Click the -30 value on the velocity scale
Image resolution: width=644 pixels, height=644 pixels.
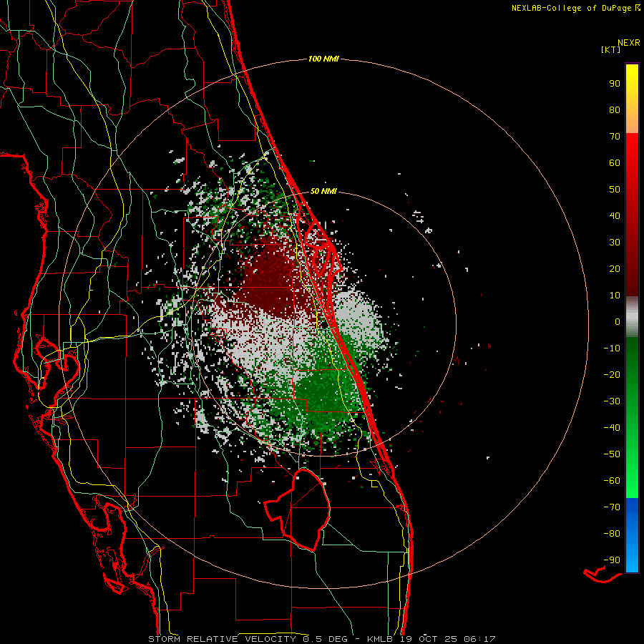pos(612,401)
